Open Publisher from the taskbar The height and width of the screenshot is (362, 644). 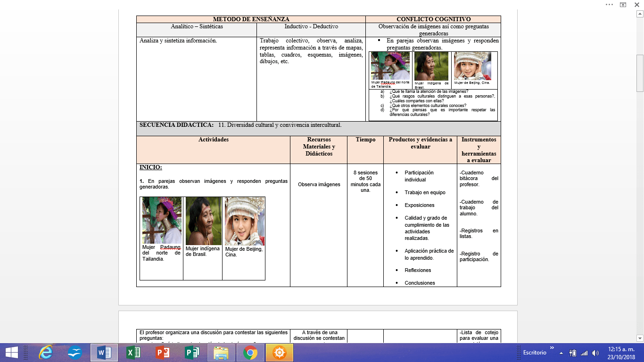[x=192, y=352]
